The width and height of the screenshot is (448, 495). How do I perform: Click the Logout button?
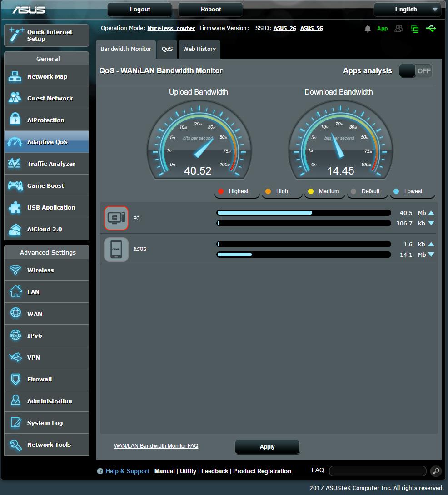140,10
